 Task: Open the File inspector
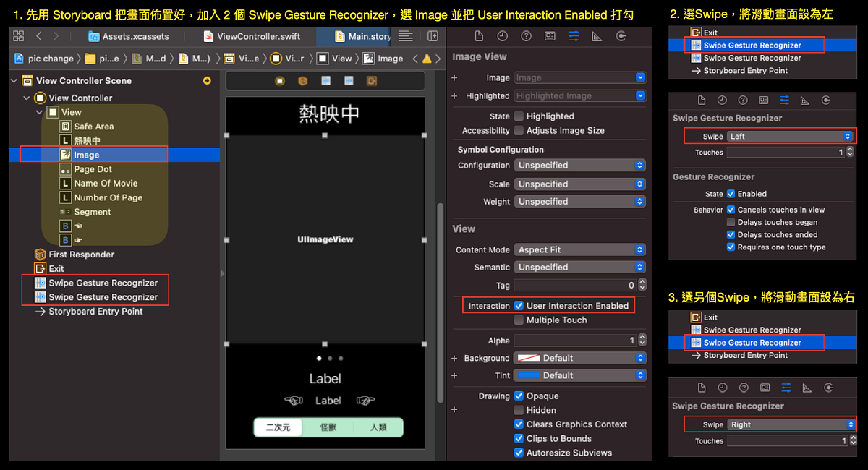480,35
